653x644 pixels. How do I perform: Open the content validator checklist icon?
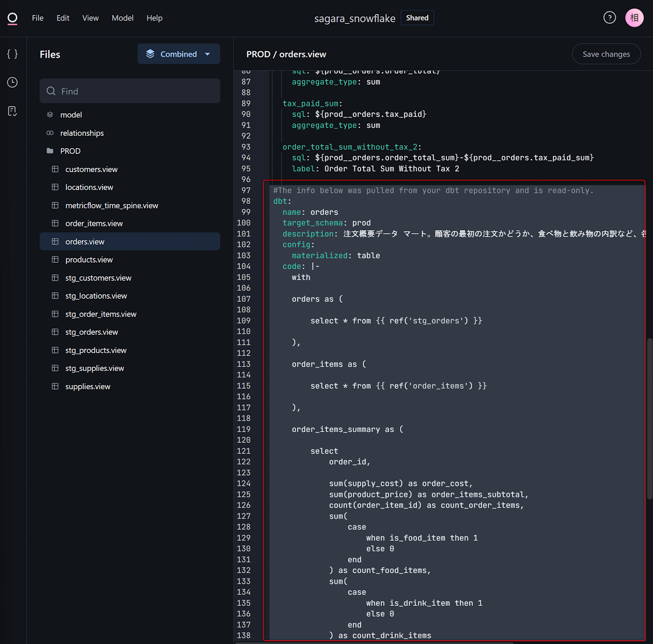pyautogui.click(x=12, y=111)
